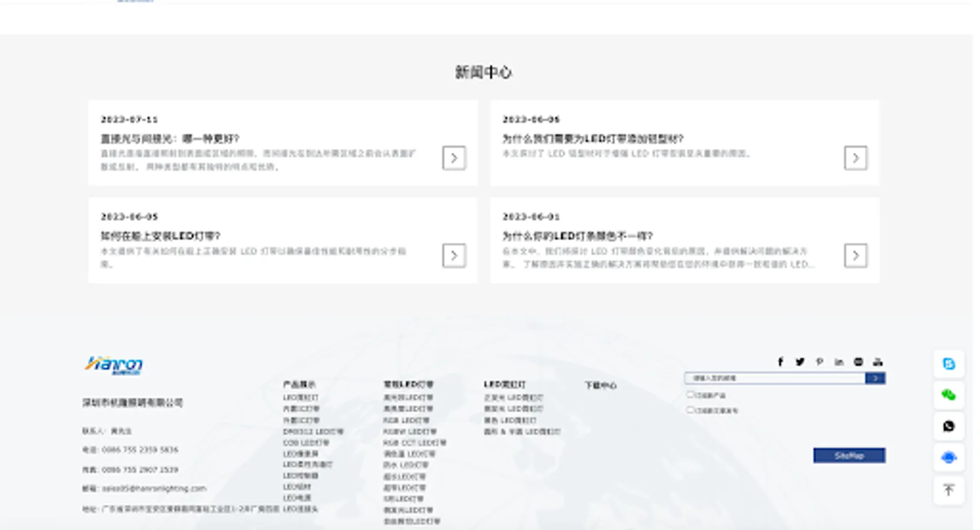This screenshot has height=530, width=980.
Task: Click the 新闻中心 section heading
Action: (x=484, y=72)
